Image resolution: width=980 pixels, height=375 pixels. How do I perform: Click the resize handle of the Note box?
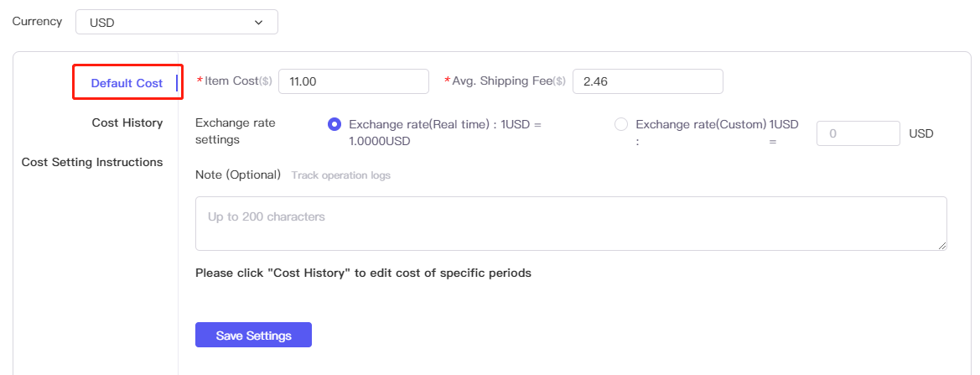942,245
